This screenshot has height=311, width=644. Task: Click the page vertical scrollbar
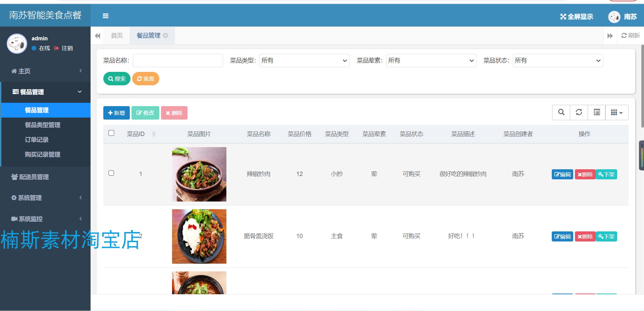click(x=642, y=86)
